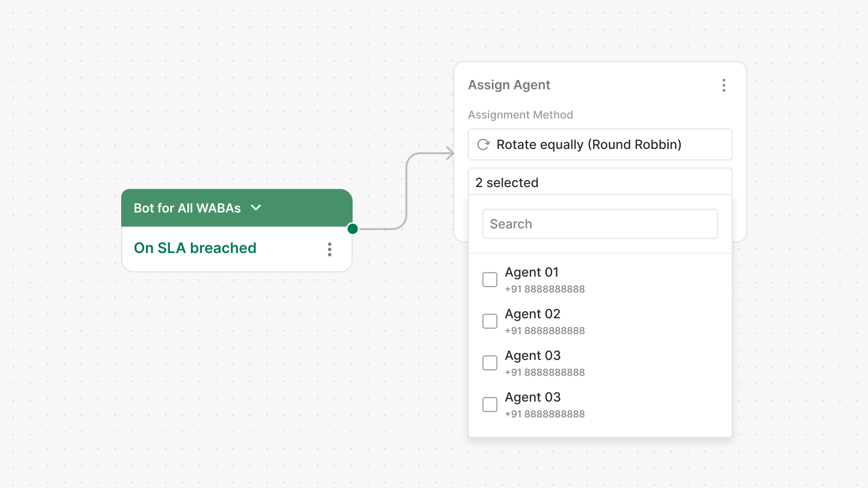Open the Assign Agent three-dot menu
This screenshot has width=868, height=488.
pos(724,85)
